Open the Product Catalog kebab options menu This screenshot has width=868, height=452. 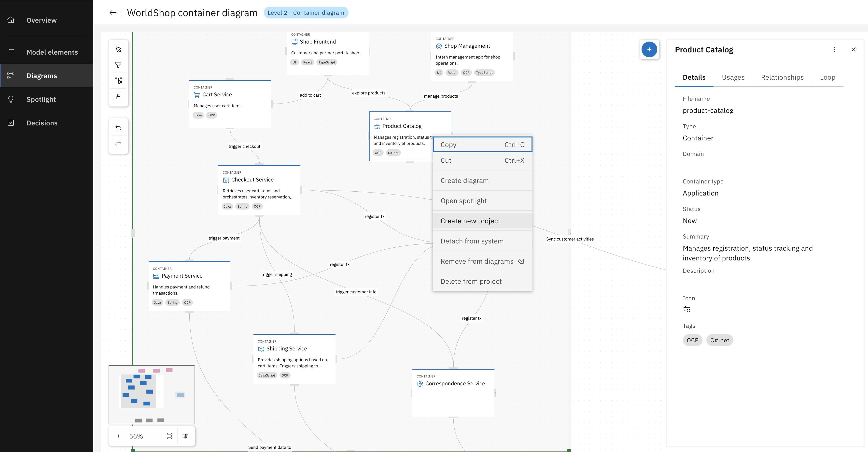(x=834, y=49)
